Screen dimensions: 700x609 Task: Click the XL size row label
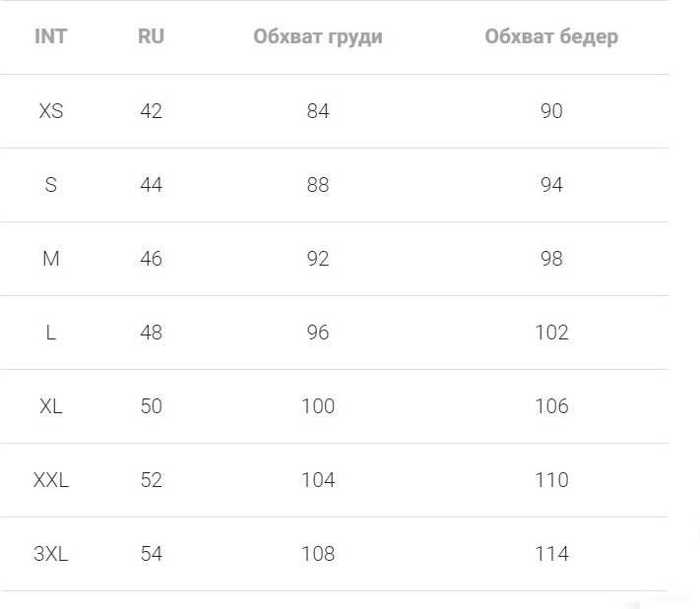click(x=51, y=406)
